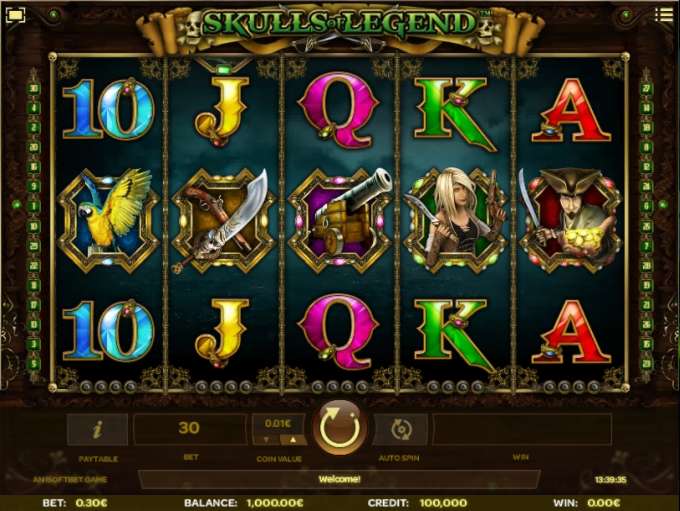Toggle fullscreen icon at top left

16,15
